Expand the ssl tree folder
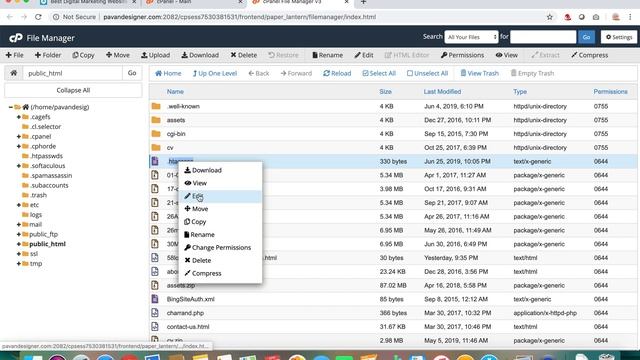The image size is (640, 360). [x=19, y=254]
